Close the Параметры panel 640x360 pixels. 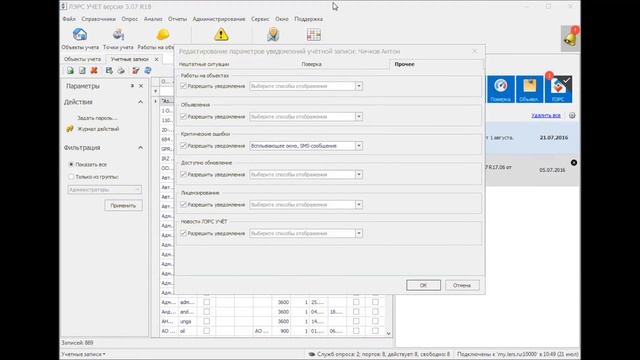[x=141, y=86]
